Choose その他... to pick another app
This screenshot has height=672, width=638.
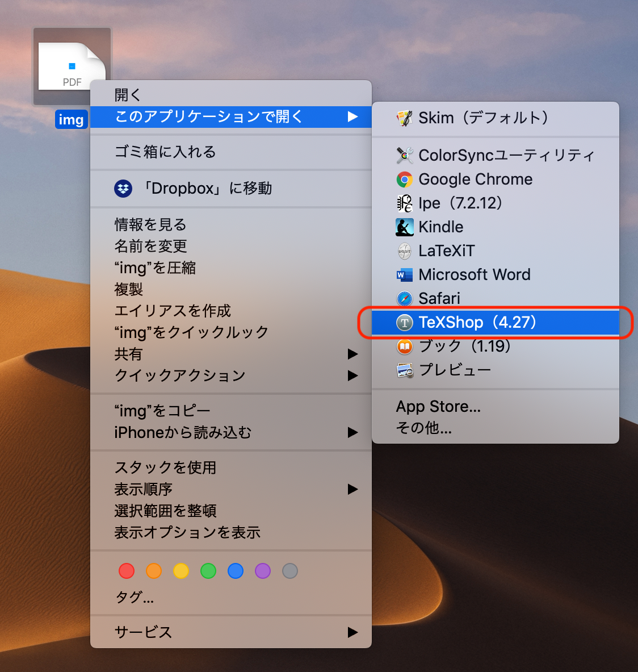point(496,428)
